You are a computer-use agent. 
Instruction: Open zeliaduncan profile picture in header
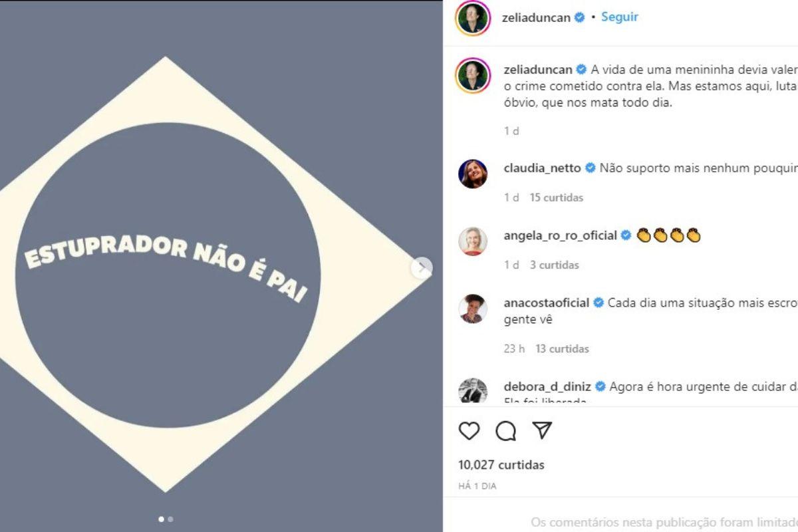coord(473,18)
